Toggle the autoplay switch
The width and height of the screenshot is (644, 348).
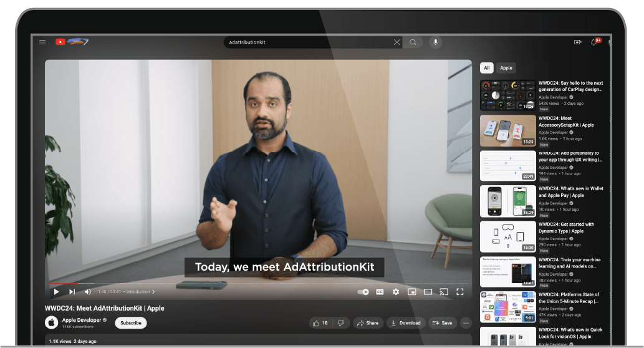[363, 292]
